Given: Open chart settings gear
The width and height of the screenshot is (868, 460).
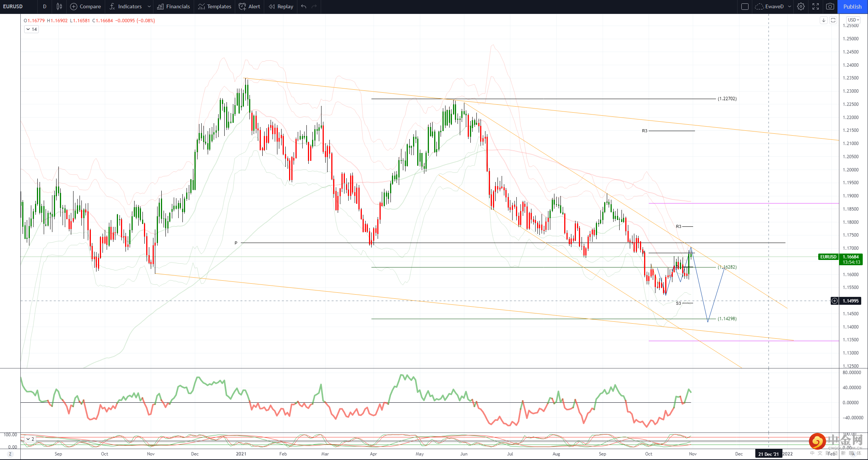Looking at the screenshot, I should pyautogui.click(x=801, y=6).
